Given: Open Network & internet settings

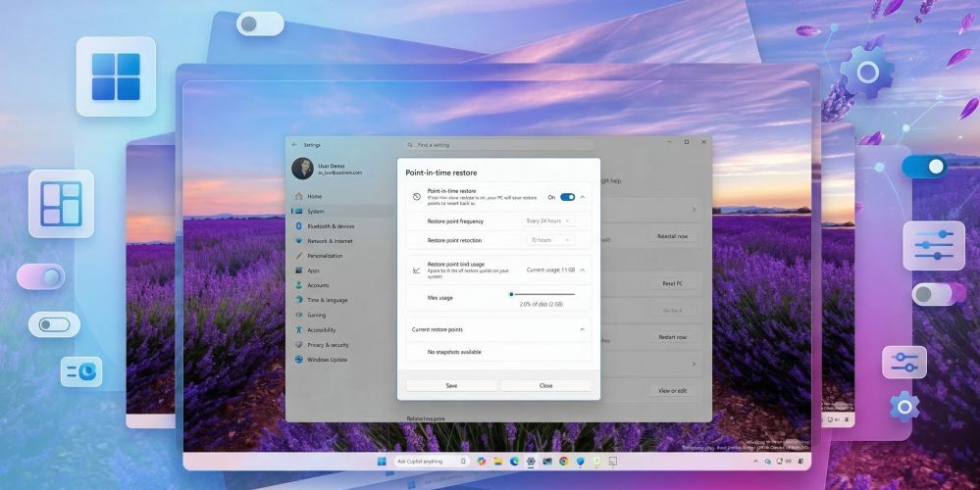Looking at the screenshot, I should tap(330, 241).
